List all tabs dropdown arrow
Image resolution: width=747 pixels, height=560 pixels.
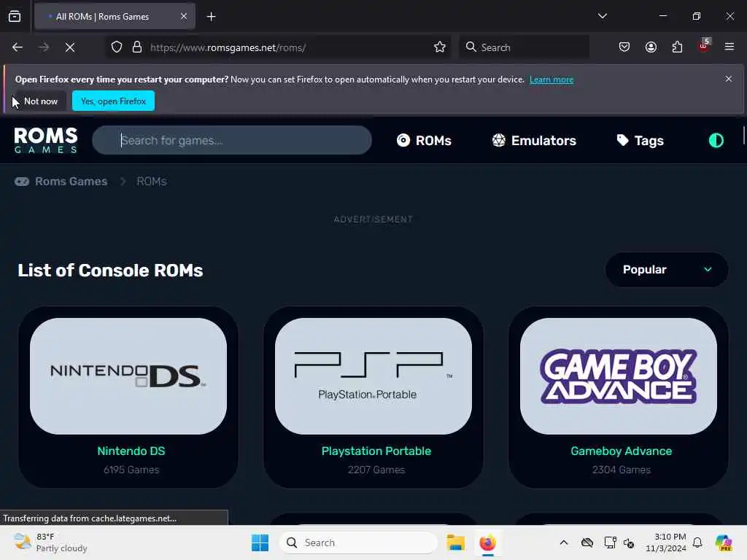(602, 16)
